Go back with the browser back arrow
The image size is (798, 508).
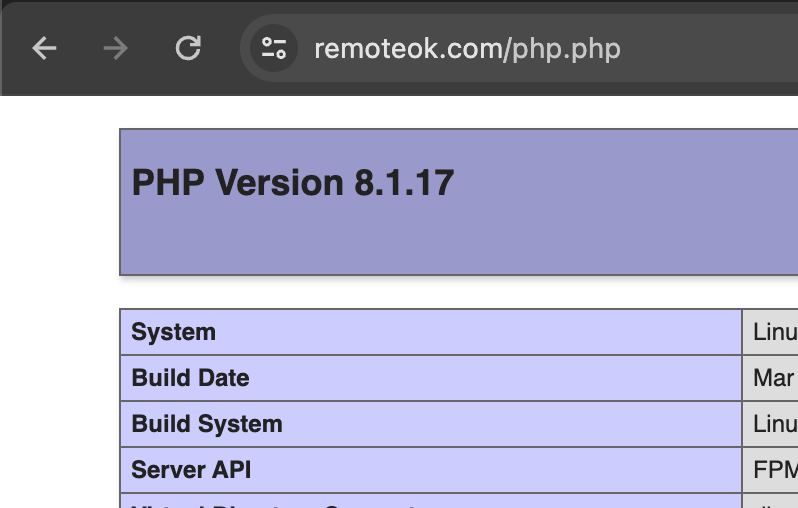pos(44,48)
